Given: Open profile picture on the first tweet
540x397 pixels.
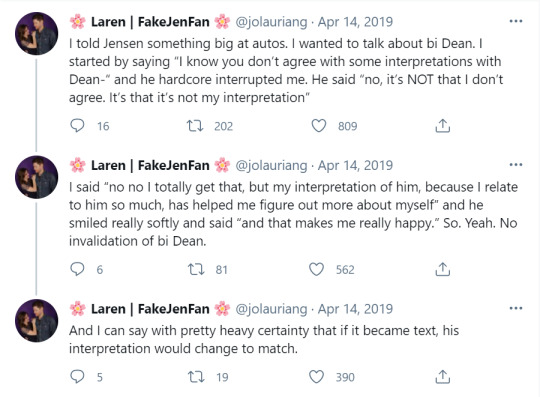Looking at the screenshot, I should [x=37, y=34].
